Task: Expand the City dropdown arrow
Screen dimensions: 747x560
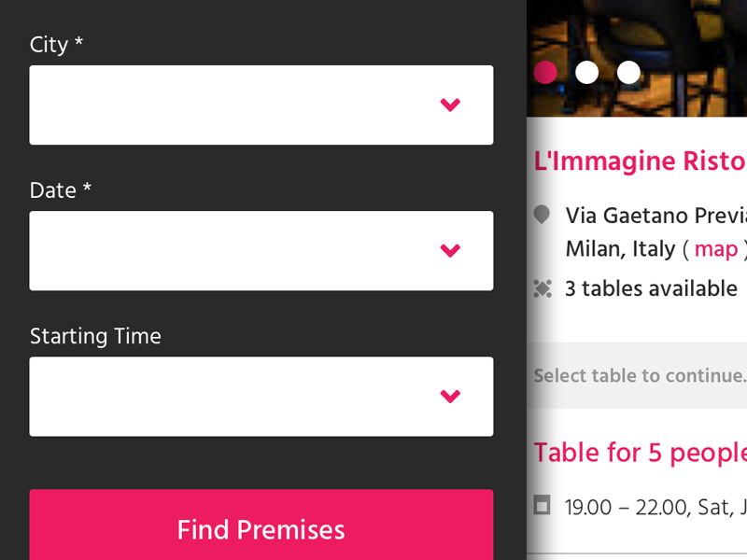Action: tap(450, 105)
